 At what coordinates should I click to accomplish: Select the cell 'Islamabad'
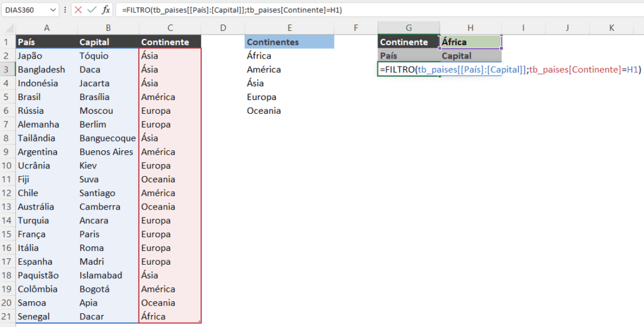(108, 275)
